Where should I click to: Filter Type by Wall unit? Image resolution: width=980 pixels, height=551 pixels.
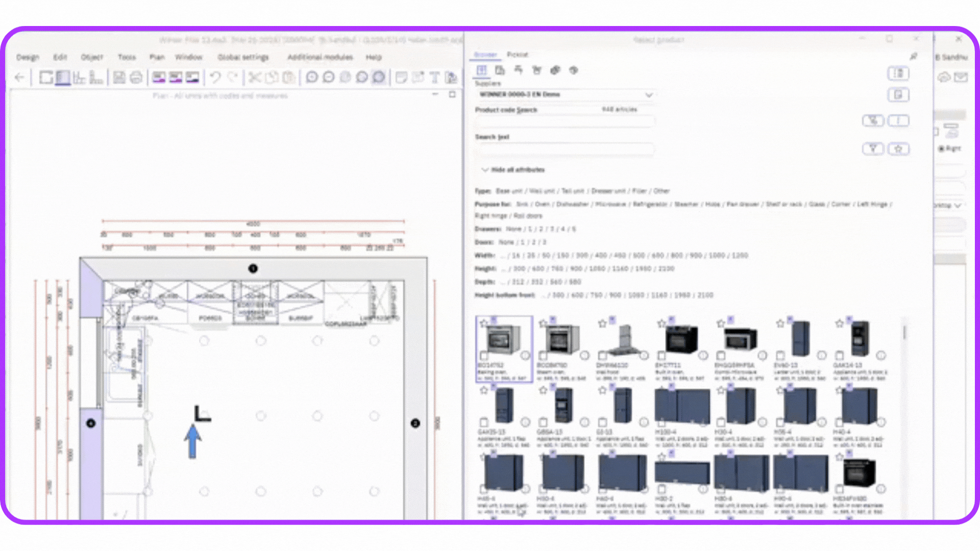coord(542,191)
